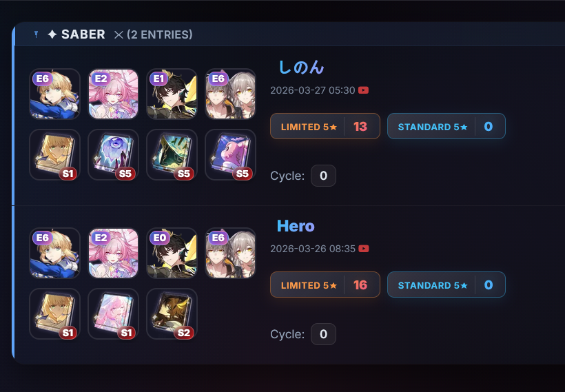Collapse the SABER group header
Screen dimensions: 565x392
[x=288, y=34]
